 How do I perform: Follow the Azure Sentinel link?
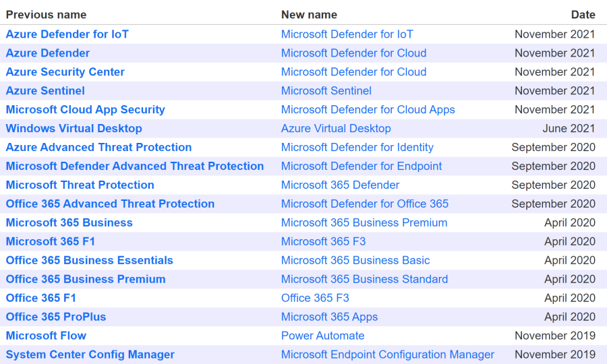pos(45,91)
